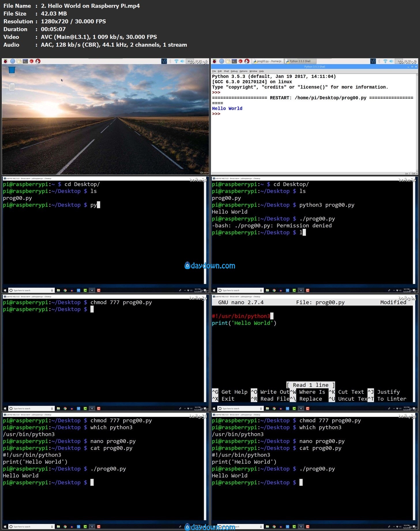Viewport: 420px width, 531px height.
Task: Open the Raspberry Pi menu in the Python Shell frame
Action: pos(214,61)
